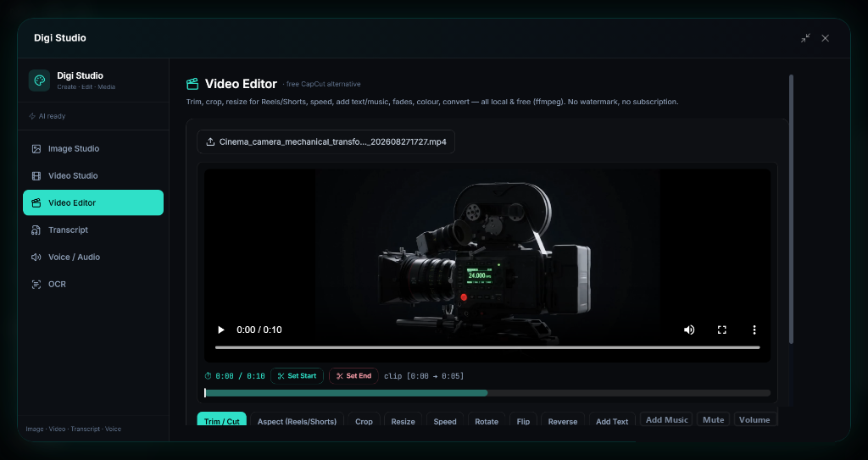Click the green trim range timeline bar
868x460 pixels.
point(346,393)
